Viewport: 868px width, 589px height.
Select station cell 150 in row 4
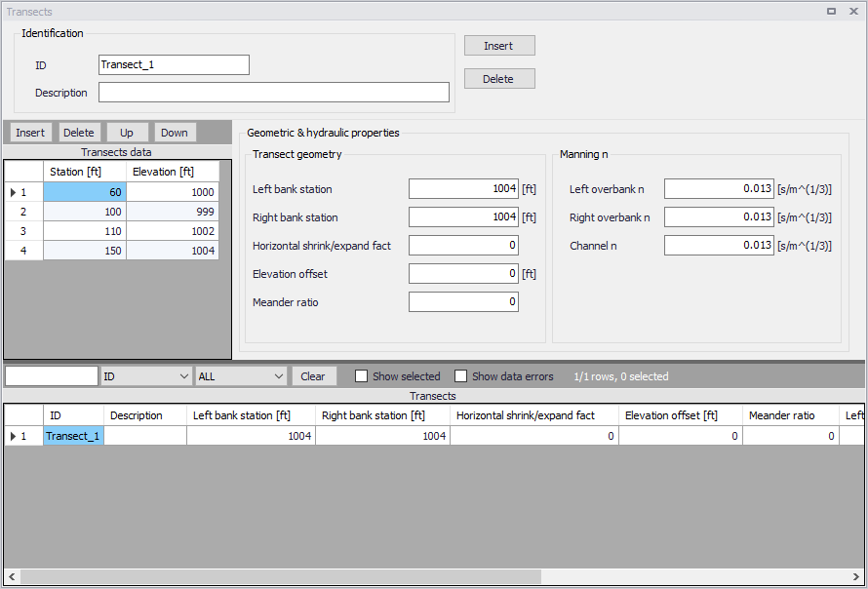85,251
